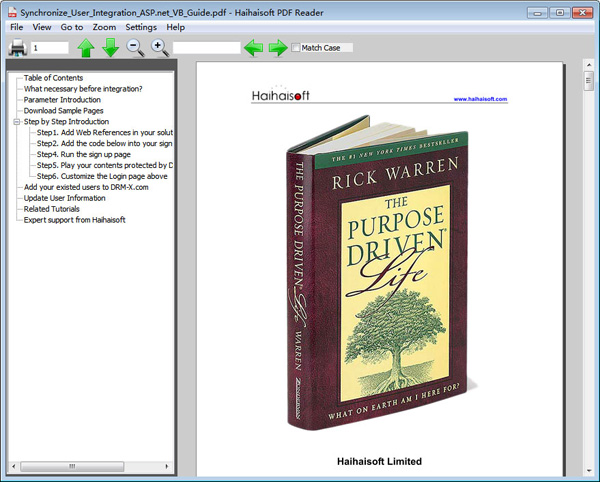Find previous match with green left arrow
Viewport: 600px width, 482px height.
tap(253, 48)
